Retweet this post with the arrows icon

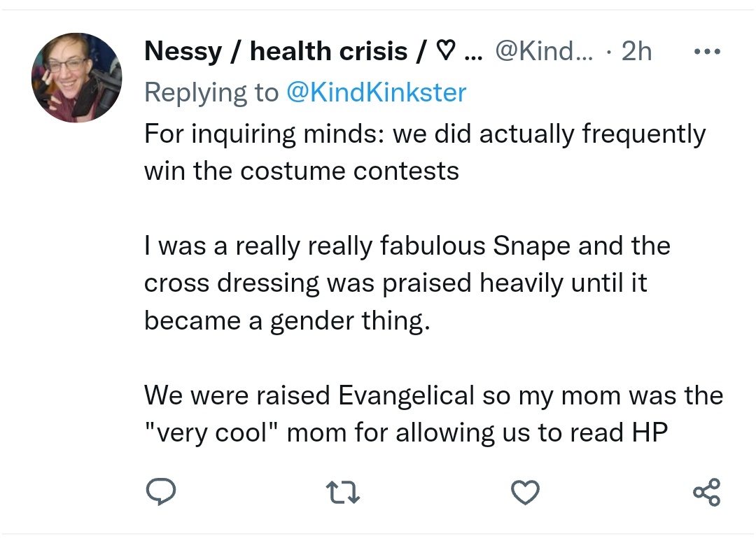pos(343,493)
